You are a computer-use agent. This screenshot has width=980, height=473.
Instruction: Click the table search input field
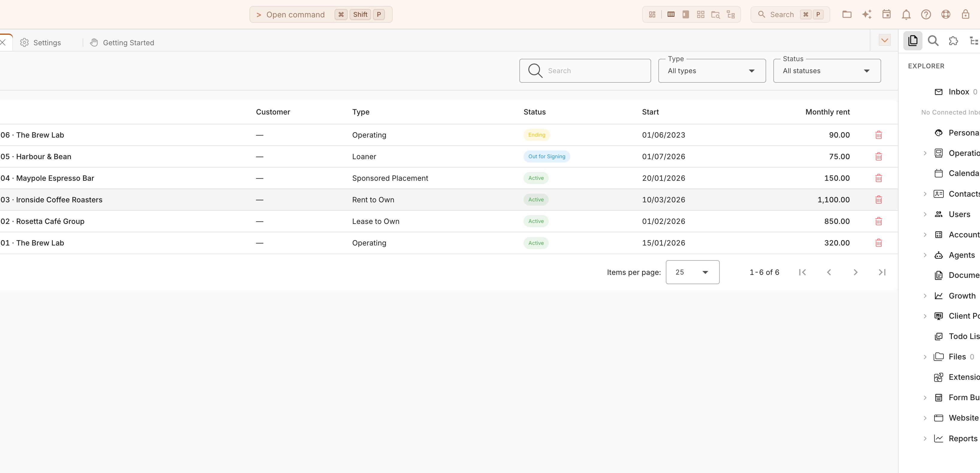[x=585, y=71]
